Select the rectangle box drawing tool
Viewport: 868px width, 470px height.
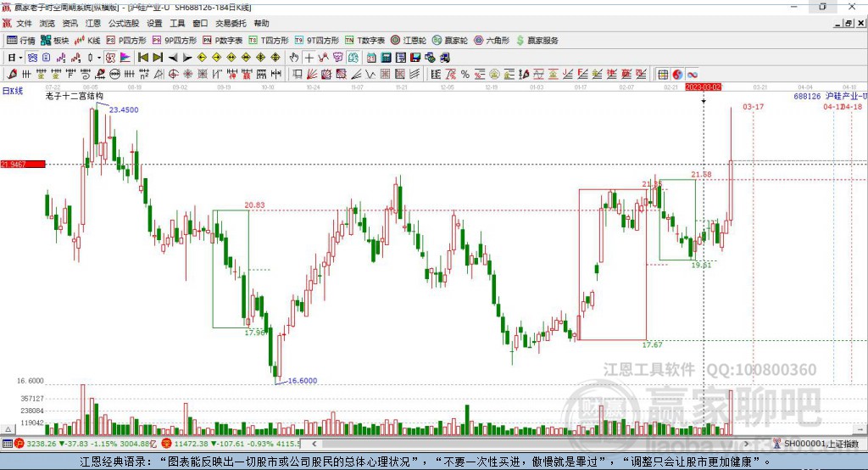coord(298,75)
